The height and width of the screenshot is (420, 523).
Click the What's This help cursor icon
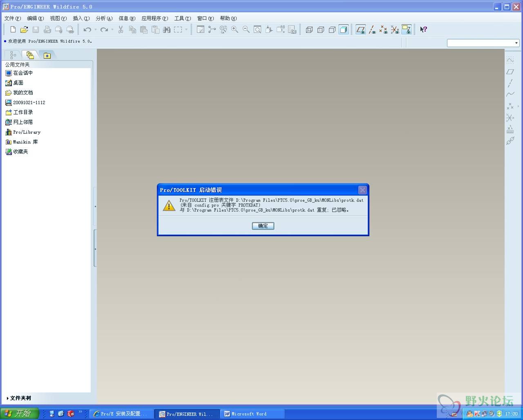click(x=423, y=29)
